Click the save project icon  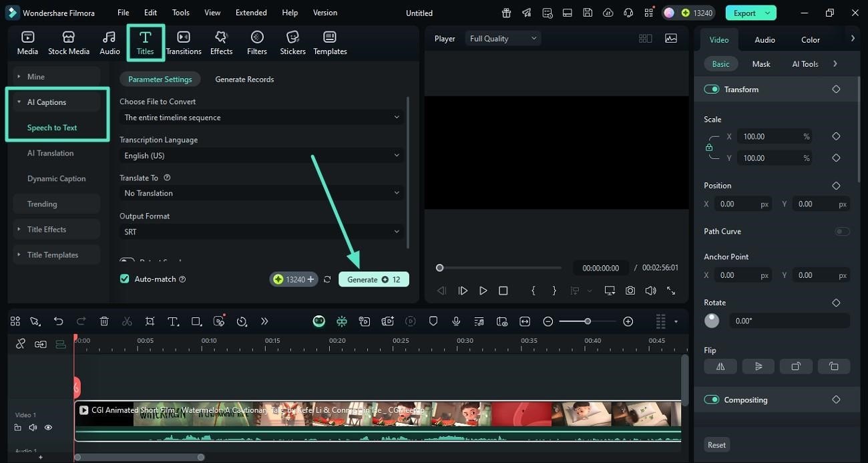[588, 13]
